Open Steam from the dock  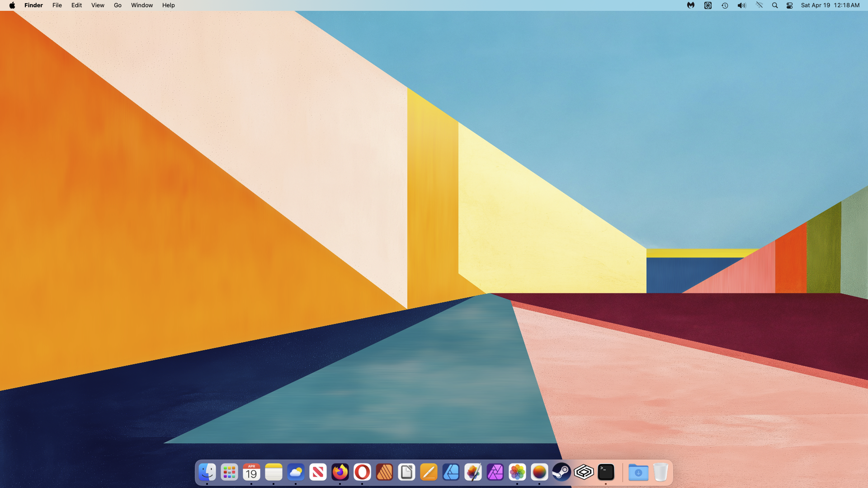(561, 472)
